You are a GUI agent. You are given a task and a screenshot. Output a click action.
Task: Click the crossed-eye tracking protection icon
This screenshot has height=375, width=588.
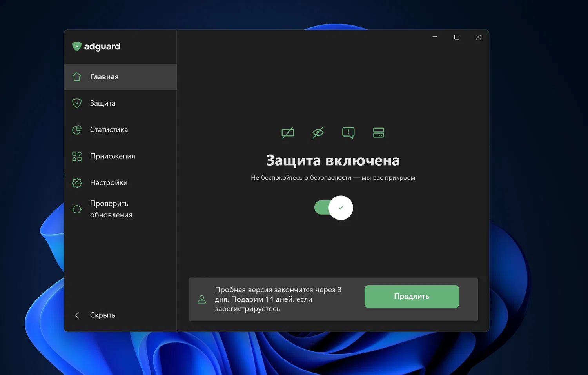click(318, 133)
